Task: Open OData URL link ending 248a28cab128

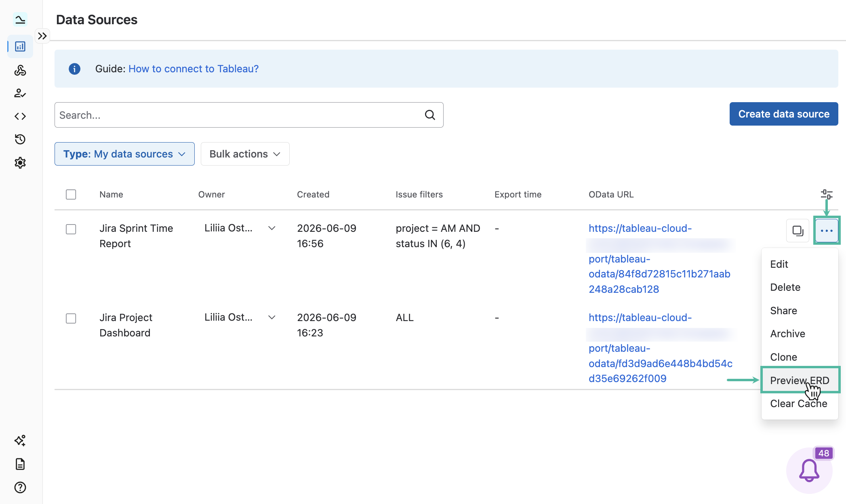Action: [x=659, y=258]
